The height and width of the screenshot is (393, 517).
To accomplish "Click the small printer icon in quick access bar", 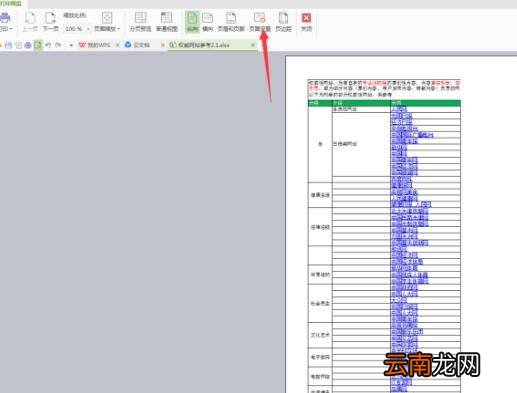I will coord(28,45).
